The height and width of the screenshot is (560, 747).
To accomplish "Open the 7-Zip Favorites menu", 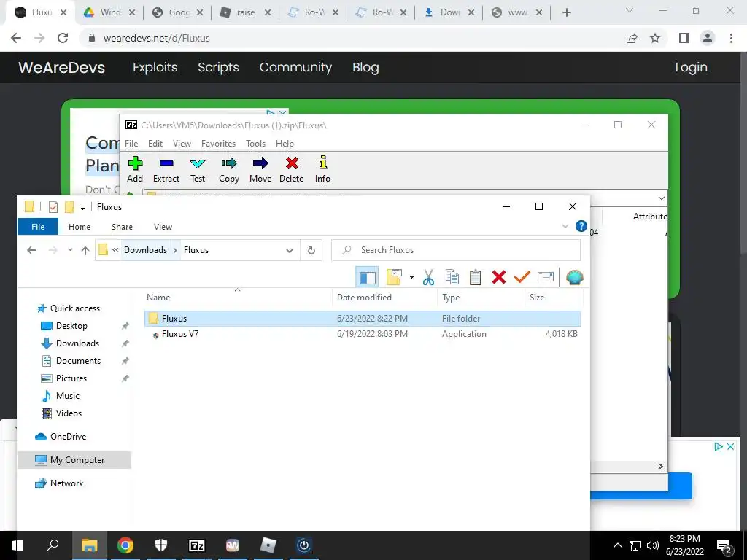I will pyautogui.click(x=218, y=144).
